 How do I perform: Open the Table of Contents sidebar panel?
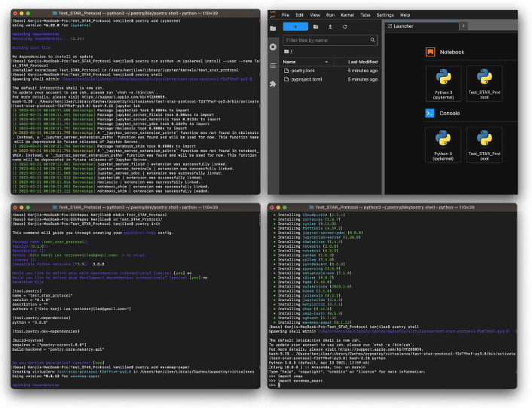coord(273,65)
